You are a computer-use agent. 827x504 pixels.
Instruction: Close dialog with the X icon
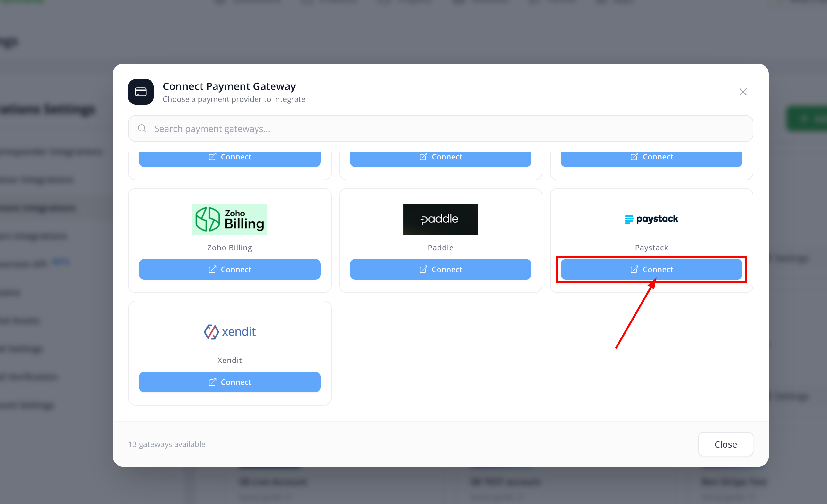(x=742, y=92)
